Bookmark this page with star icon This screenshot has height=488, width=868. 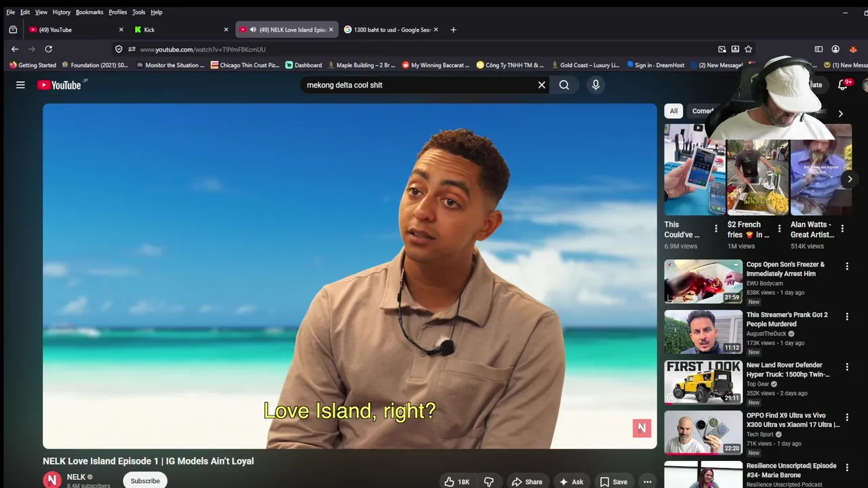(x=748, y=49)
